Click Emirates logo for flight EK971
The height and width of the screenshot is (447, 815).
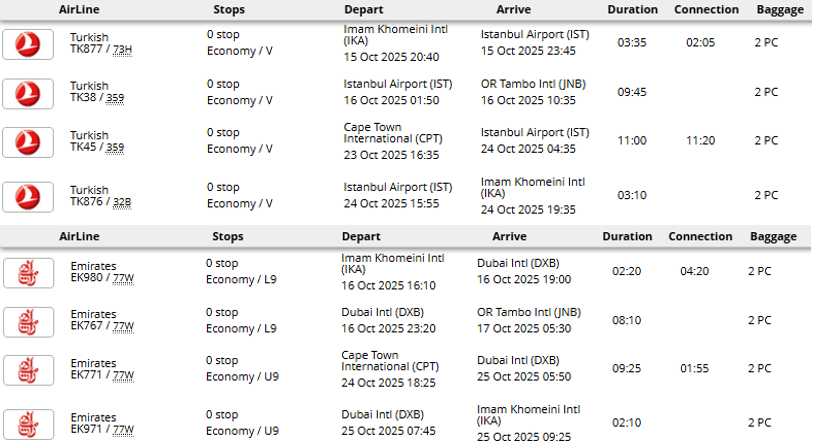pos(27,423)
